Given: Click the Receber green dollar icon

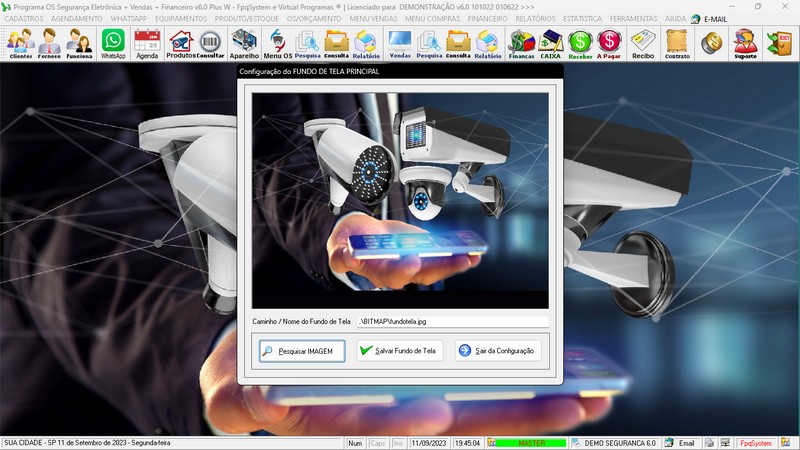Looking at the screenshot, I should pos(580,43).
